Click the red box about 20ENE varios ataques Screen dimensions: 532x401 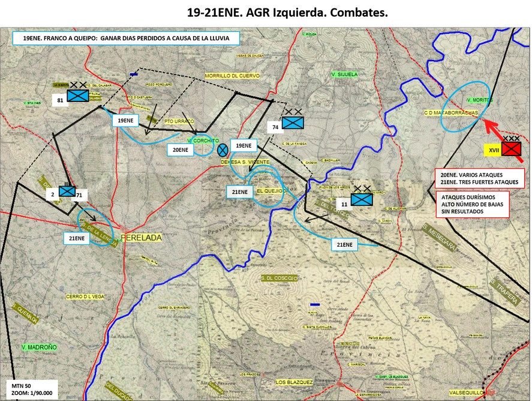(480, 178)
